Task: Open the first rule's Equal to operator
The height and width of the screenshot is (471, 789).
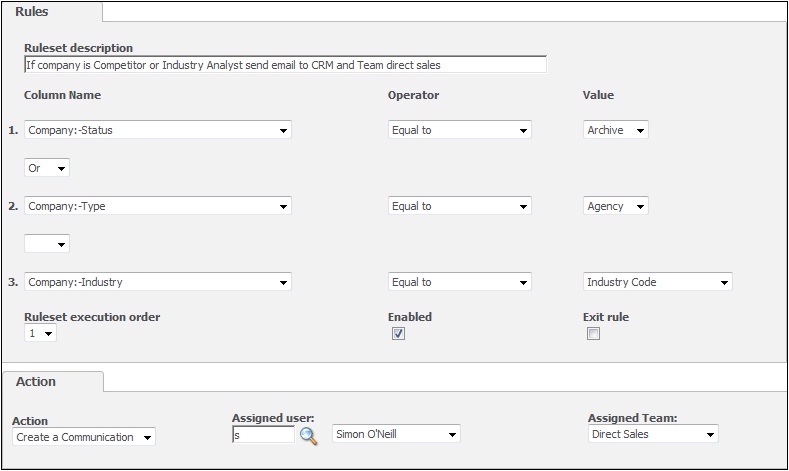Action: coord(459,130)
